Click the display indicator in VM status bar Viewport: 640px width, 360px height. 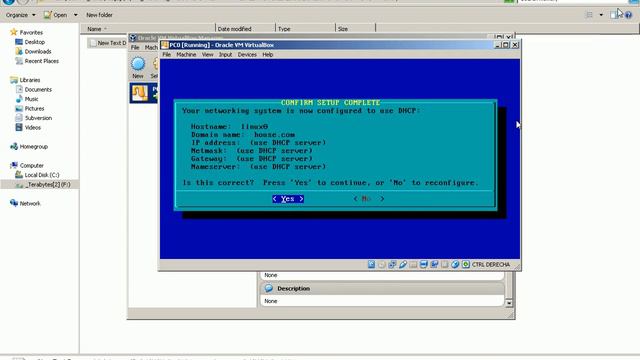point(424,264)
